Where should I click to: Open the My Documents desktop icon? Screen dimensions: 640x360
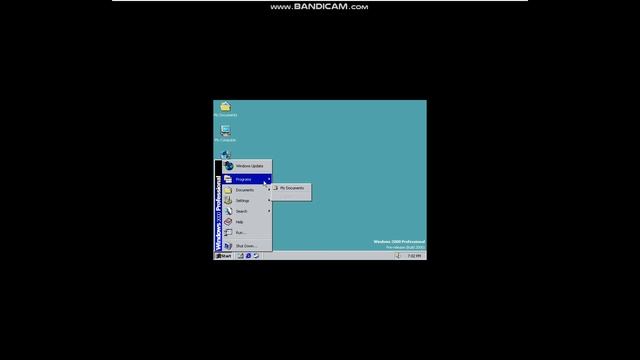click(225, 109)
